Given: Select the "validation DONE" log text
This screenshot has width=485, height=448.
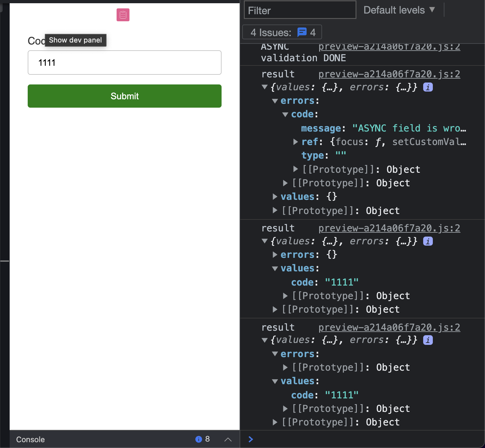Looking at the screenshot, I should point(303,58).
